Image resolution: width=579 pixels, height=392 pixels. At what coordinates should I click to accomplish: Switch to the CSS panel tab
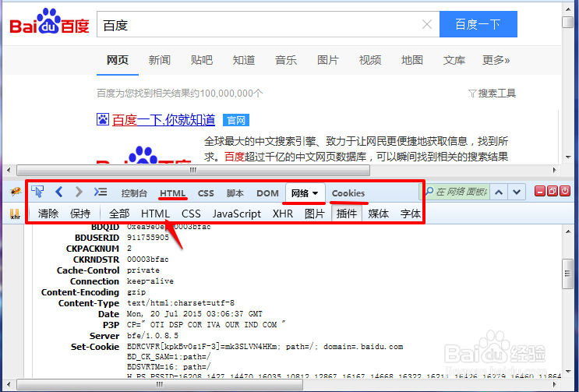click(x=206, y=193)
